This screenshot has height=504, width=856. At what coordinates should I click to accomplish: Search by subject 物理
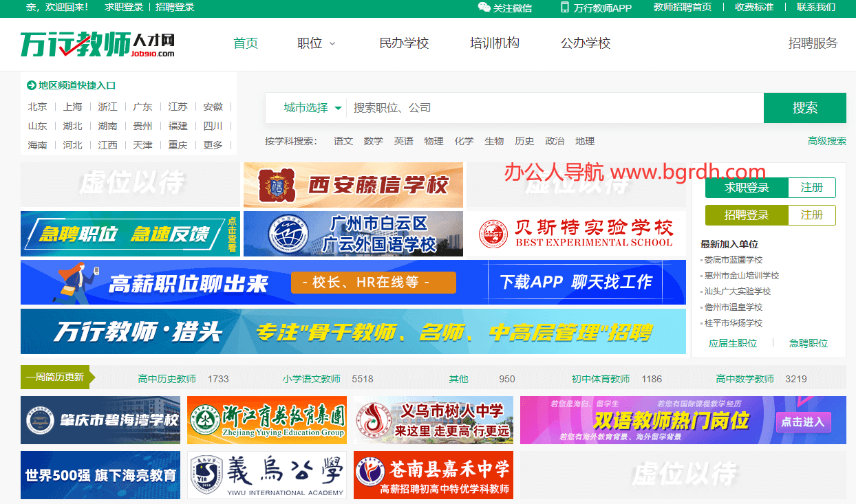point(434,141)
